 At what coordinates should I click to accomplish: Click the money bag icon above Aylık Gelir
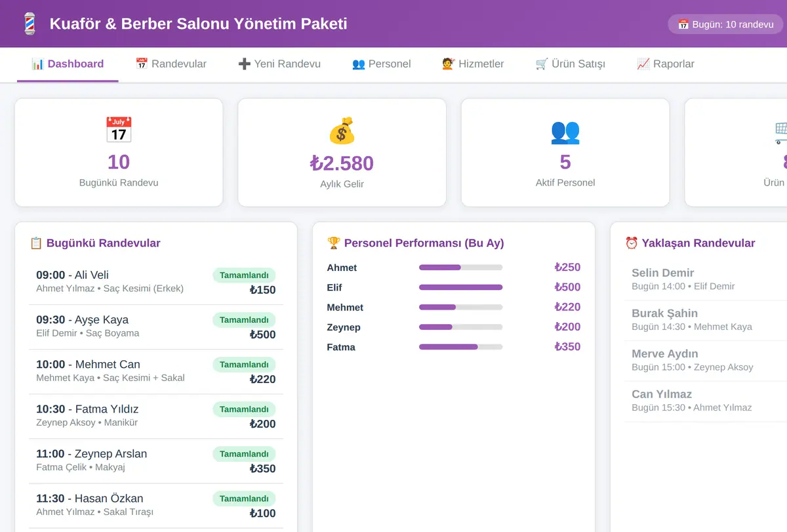coord(342,131)
